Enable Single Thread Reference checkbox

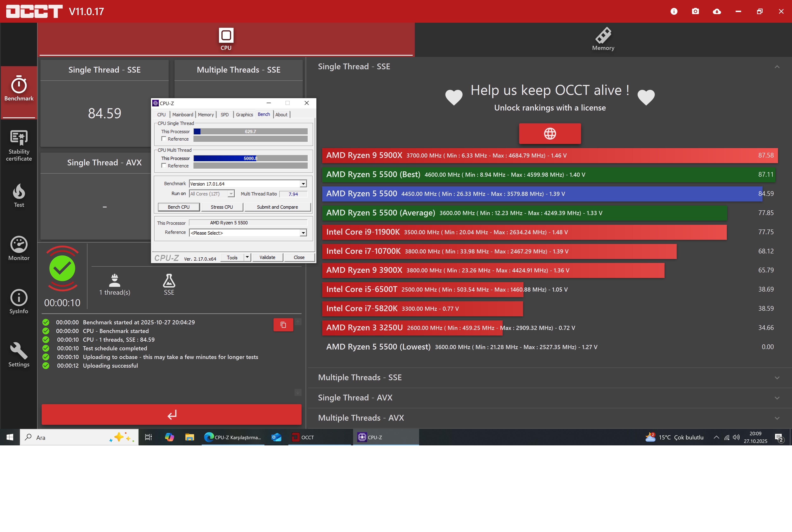164,139
